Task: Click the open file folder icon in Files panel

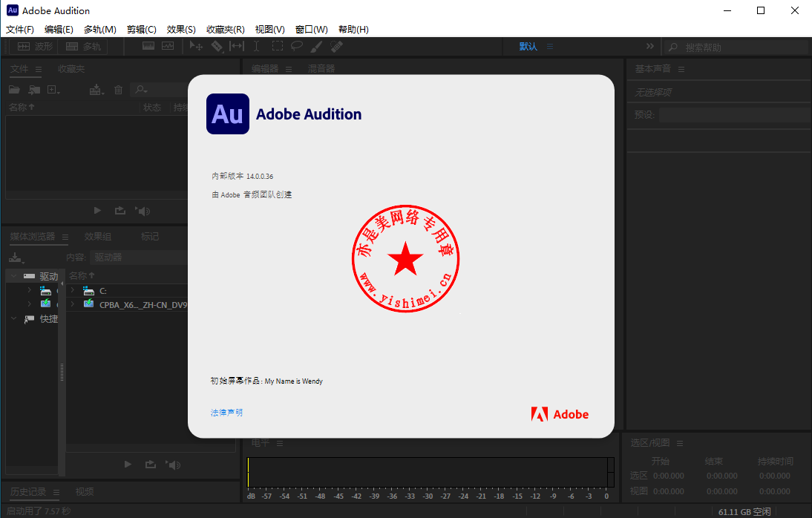Action: 15,90
